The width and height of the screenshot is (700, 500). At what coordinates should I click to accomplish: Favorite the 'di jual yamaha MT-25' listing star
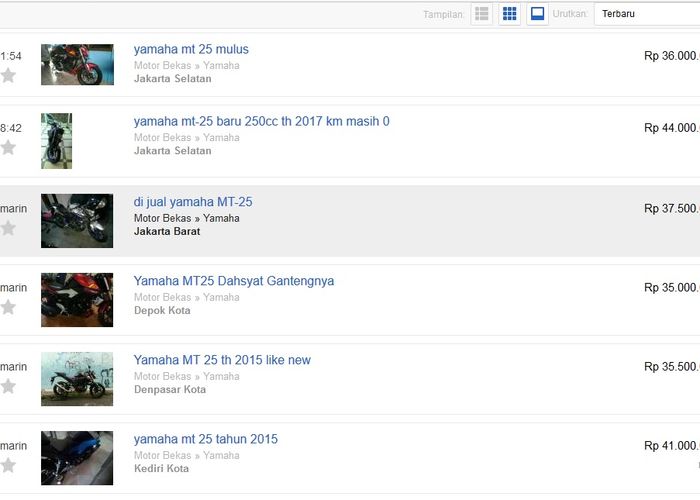tap(8, 228)
